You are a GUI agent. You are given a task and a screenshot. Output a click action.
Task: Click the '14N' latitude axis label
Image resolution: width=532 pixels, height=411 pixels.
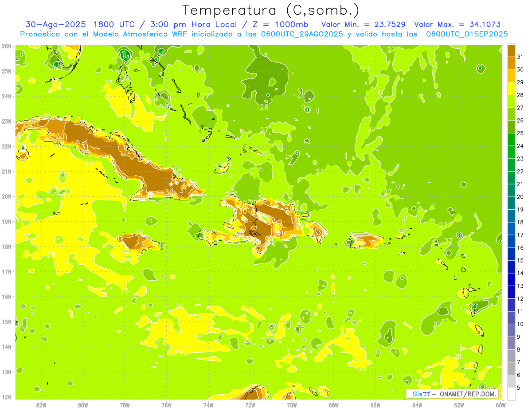tap(7, 347)
